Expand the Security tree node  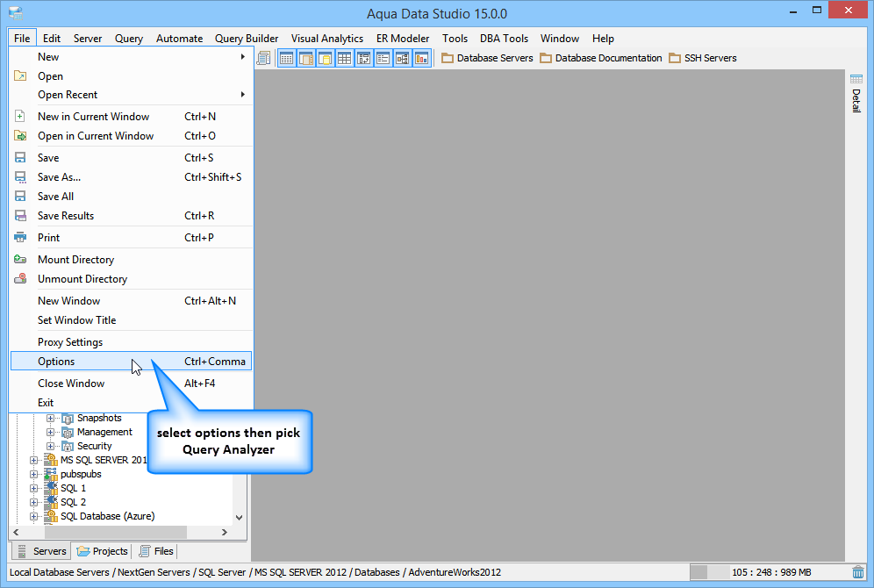[x=50, y=446]
